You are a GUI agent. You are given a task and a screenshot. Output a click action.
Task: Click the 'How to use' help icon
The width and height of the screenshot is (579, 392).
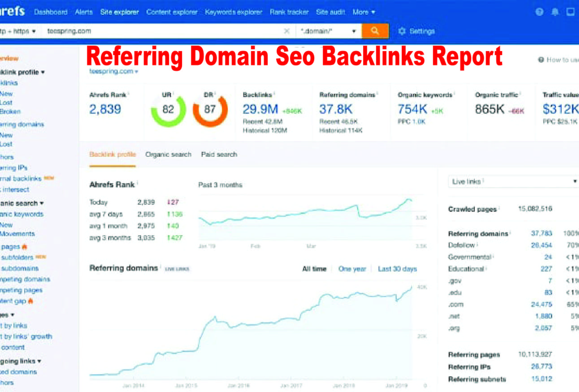pyautogui.click(x=541, y=60)
